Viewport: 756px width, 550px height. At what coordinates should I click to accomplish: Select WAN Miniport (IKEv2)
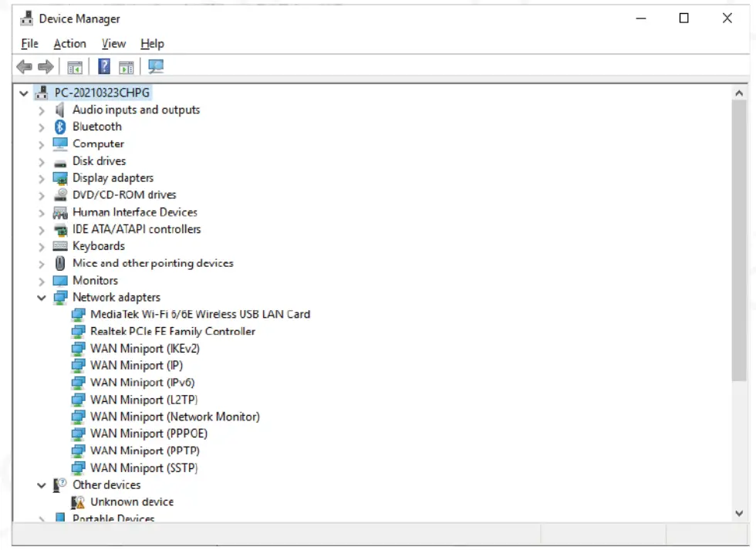(x=145, y=349)
